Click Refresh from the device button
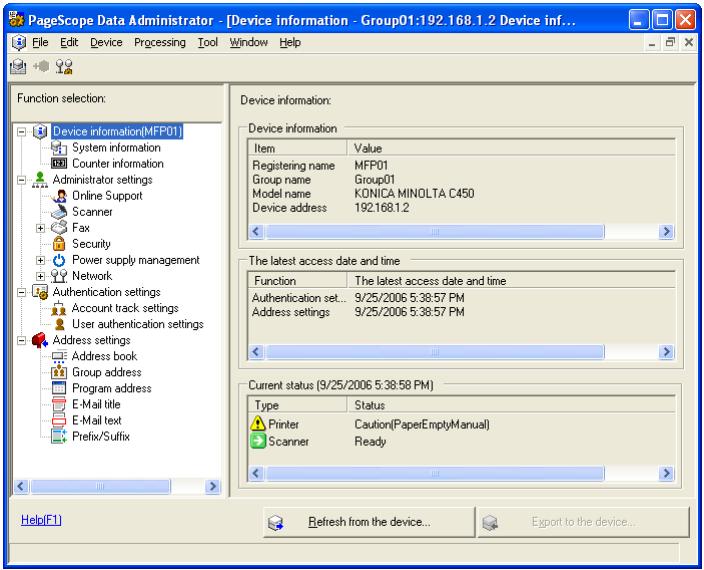The width and height of the screenshot is (704, 570). 369,522
